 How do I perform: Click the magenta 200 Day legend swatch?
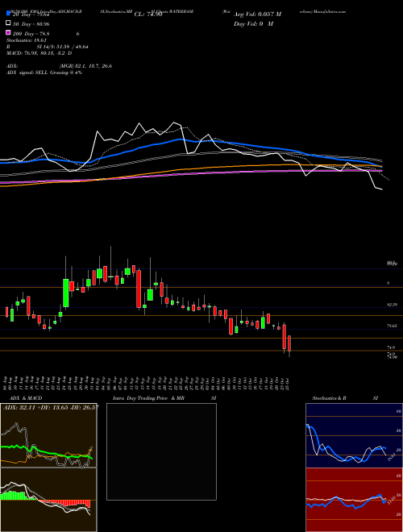[x=9, y=33]
